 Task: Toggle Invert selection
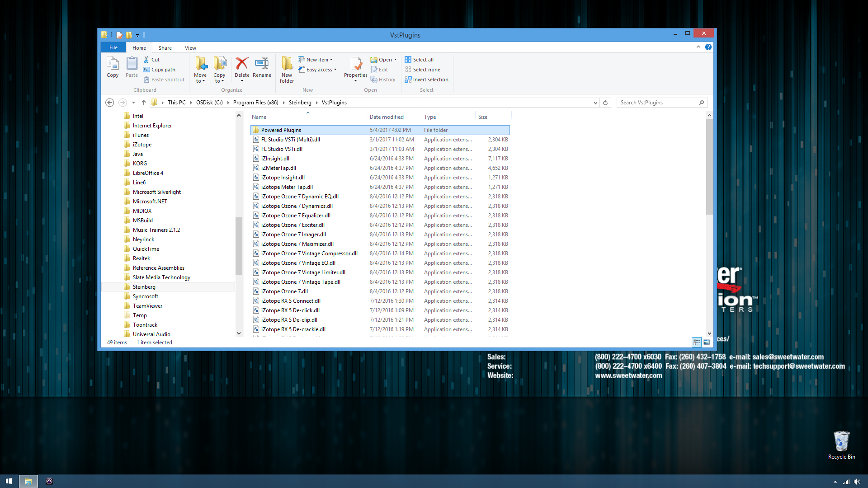click(427, 80)
